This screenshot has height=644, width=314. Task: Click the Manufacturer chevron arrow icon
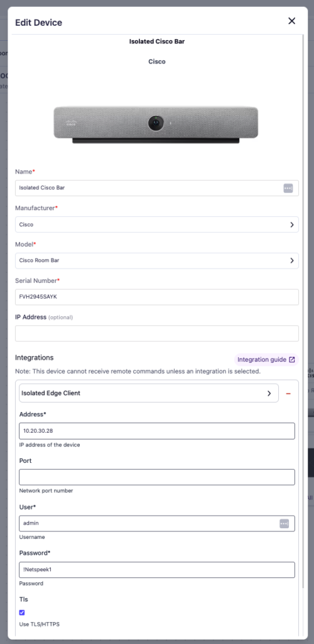coord(292,225)
